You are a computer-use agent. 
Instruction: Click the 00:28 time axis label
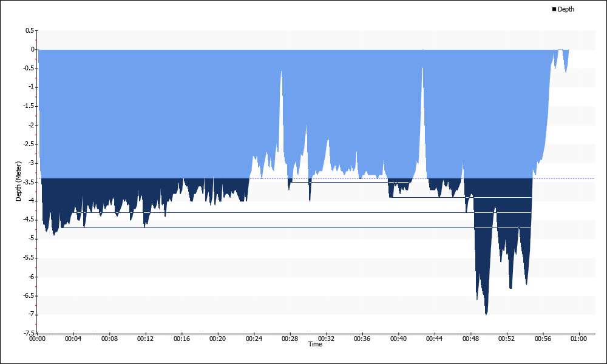tap(290, 339)
